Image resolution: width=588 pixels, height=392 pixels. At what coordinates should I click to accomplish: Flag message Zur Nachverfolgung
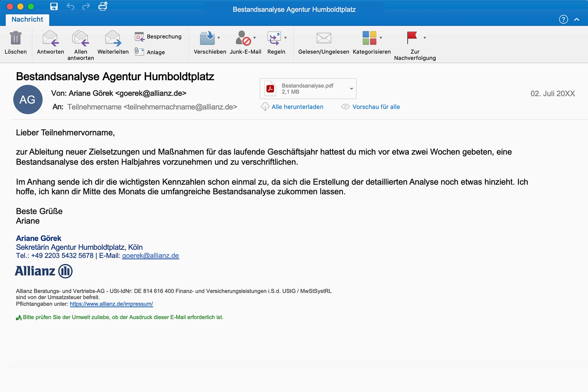pyautogui.click(x=412, y=38)
